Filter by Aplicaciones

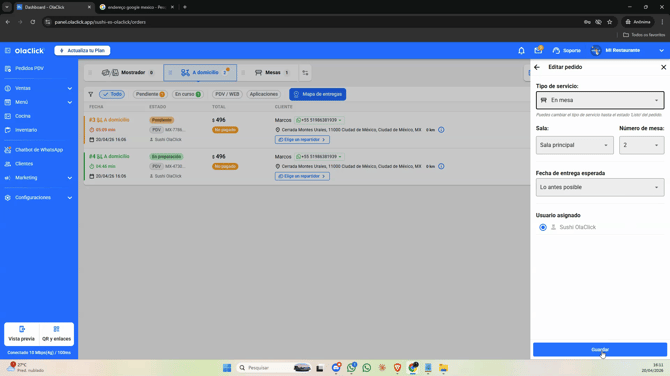point(264,94)
